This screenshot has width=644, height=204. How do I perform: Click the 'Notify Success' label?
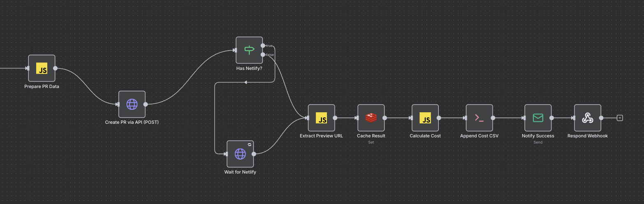(x=538, y=136)
